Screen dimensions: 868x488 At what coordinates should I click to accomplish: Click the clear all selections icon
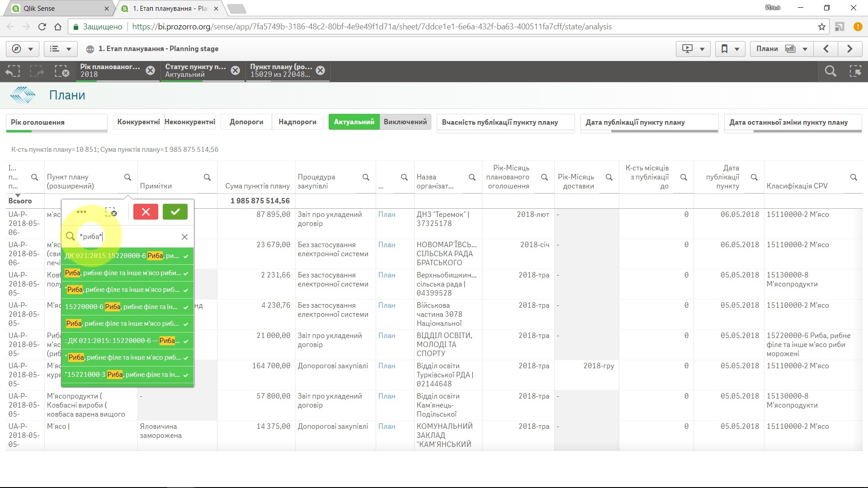coord(61,71)
